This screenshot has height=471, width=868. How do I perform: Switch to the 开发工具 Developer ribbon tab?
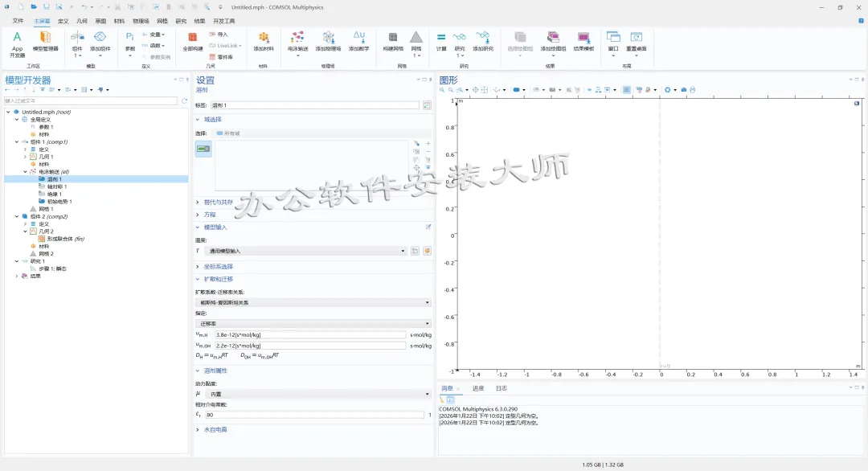223,21
